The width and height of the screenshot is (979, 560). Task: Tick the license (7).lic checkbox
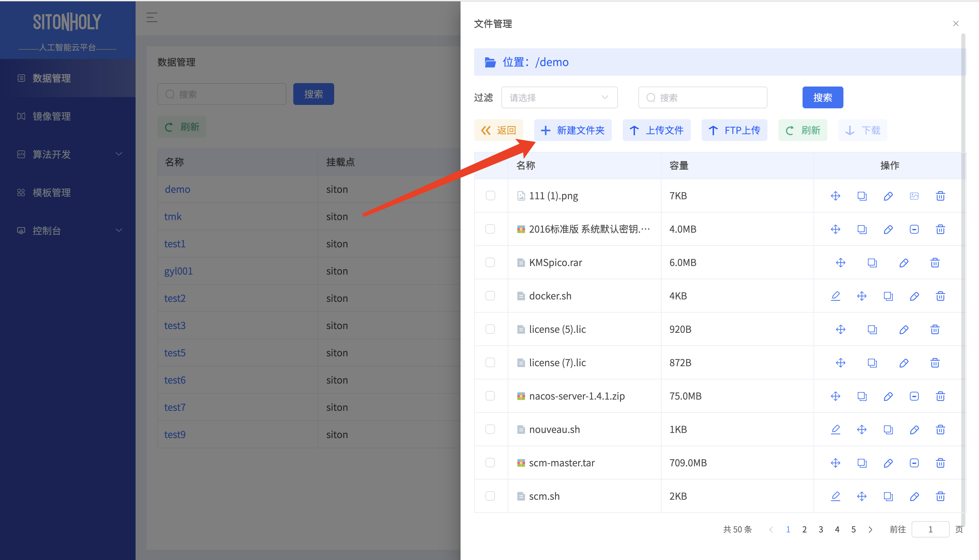pyautogui.click(x=490, y=362)
